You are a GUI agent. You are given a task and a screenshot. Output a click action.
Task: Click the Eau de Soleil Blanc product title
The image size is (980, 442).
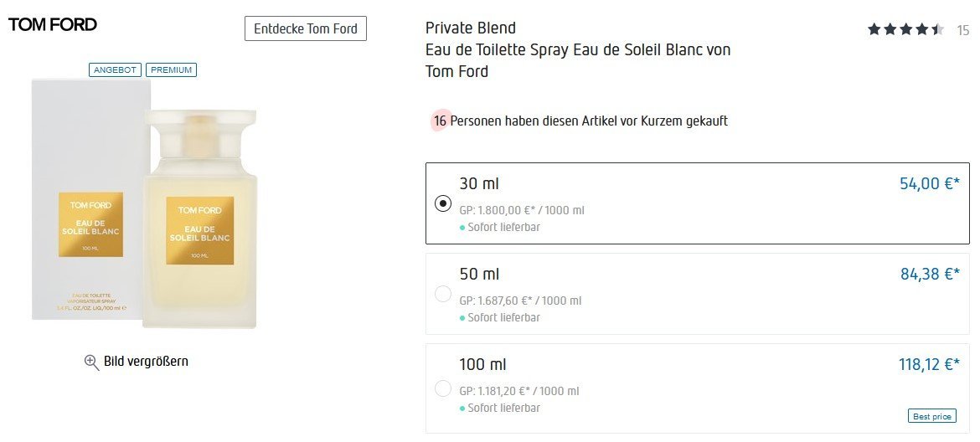[578, 50]
